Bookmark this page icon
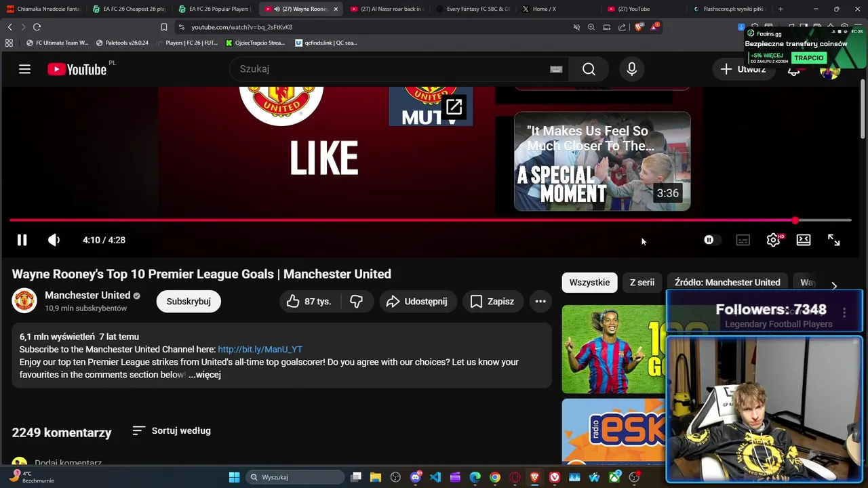This screenshot has width=868, height=488. point(163,27)
